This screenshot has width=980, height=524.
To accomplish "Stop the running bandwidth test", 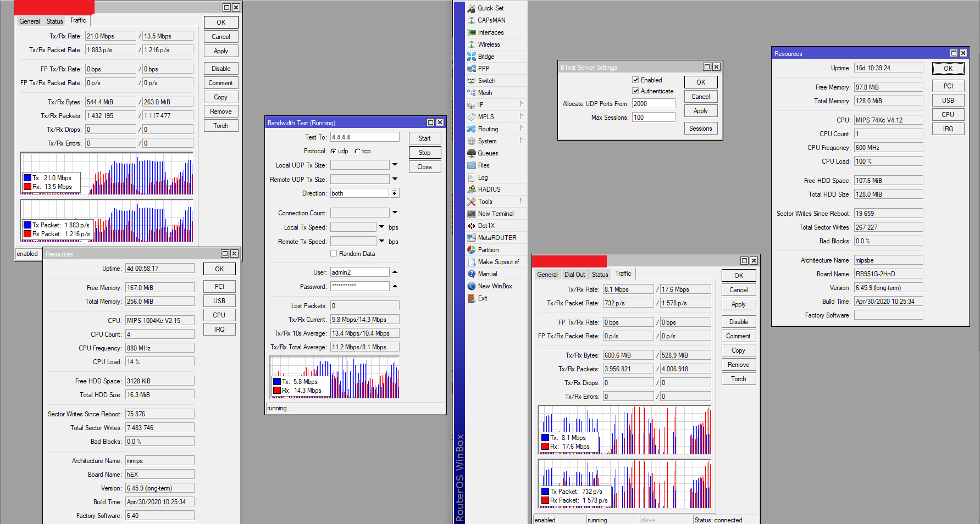I will 425,153.
